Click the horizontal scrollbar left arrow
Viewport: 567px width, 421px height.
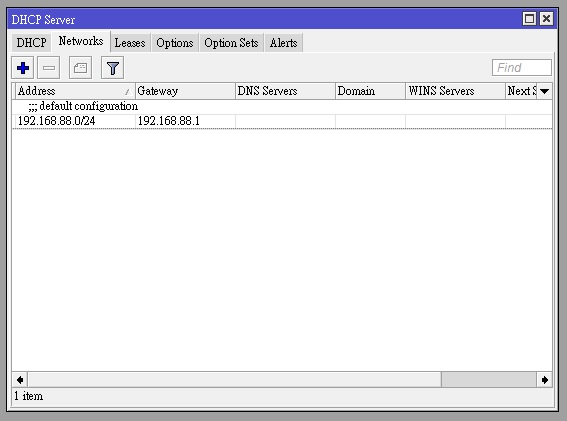tap(20, 380)
